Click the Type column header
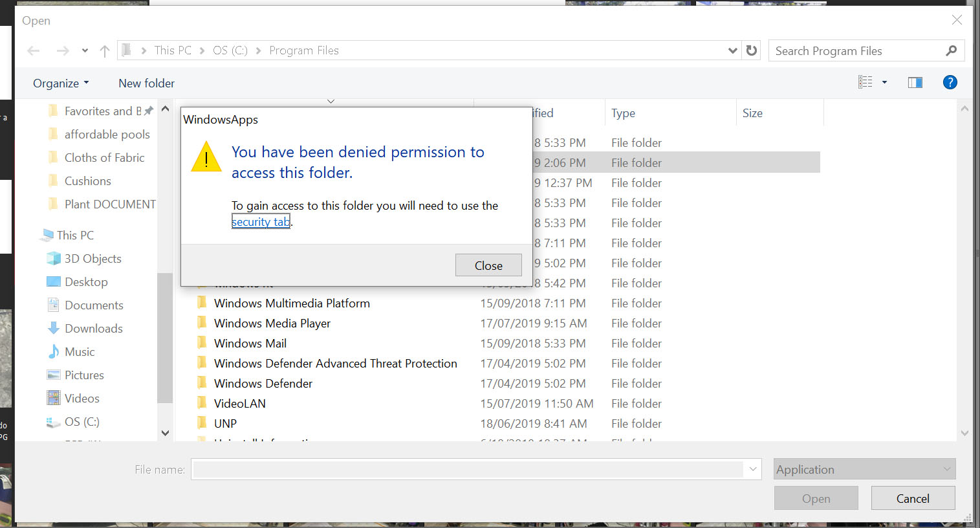 [x=623, y=113]
